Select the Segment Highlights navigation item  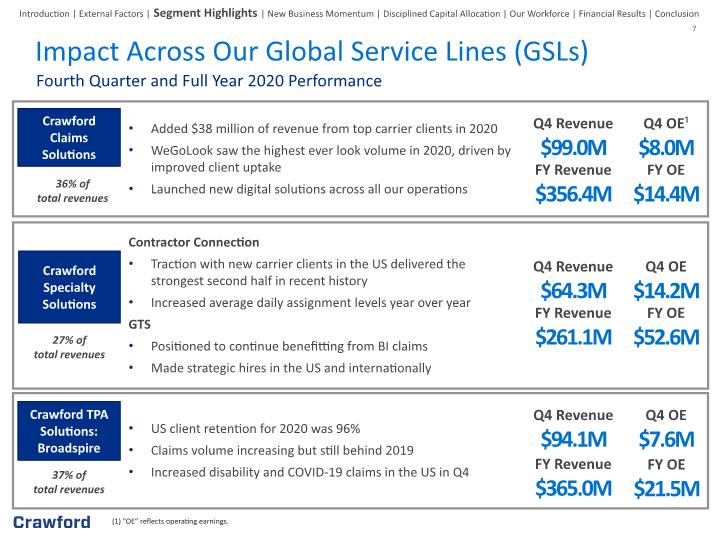pyautogui.click(x=205, y=13)
